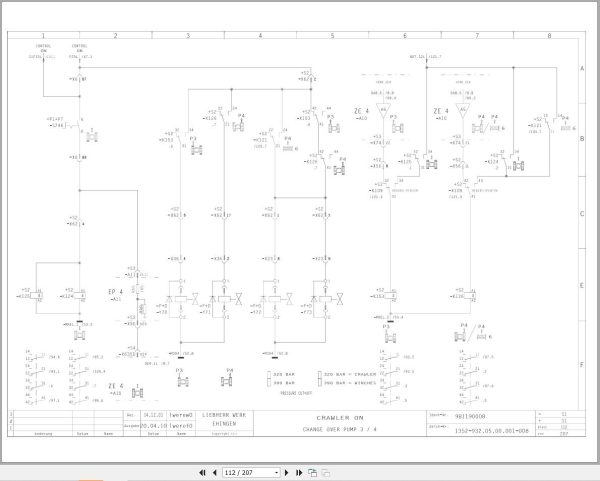The width and height of the screenshot is (600, 481).
Task: Click the PRESSURE CUTOFF label
Action: pos(296,393)
